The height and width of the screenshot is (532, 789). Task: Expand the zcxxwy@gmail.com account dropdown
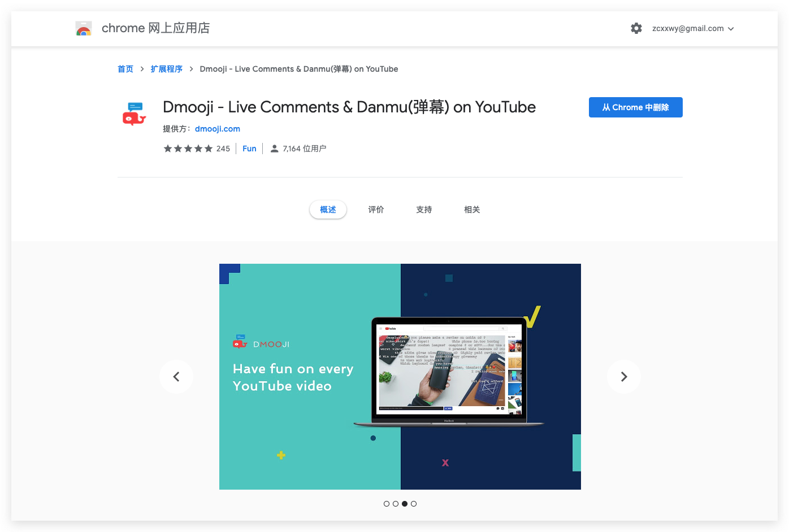click(693, 28)
